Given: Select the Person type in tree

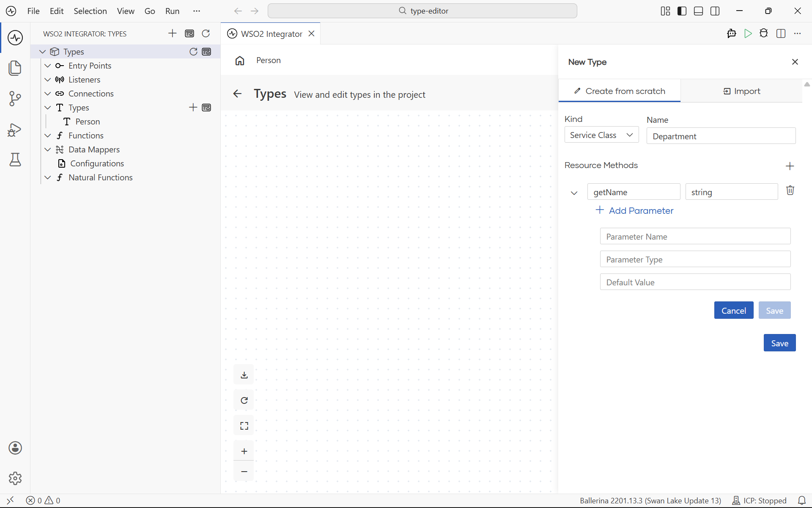Looking at the screenshot, I should 88,121.
